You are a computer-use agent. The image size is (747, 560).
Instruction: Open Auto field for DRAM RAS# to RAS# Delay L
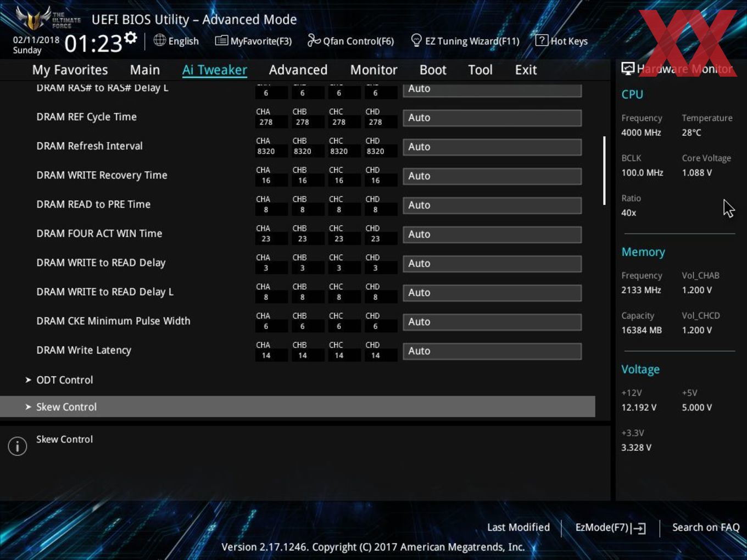click(492, 89)
